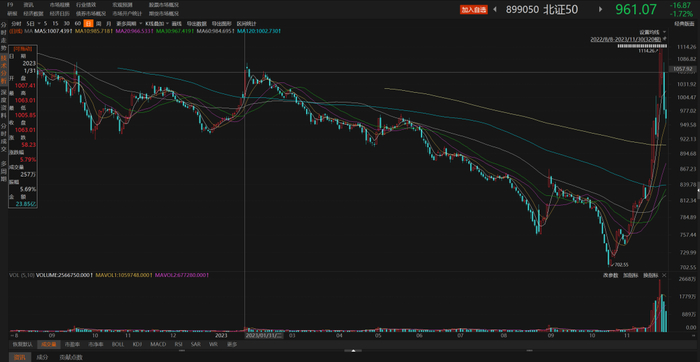Click 加指标 in VOL panel
The image size is (700, 362).
(630, 275)
